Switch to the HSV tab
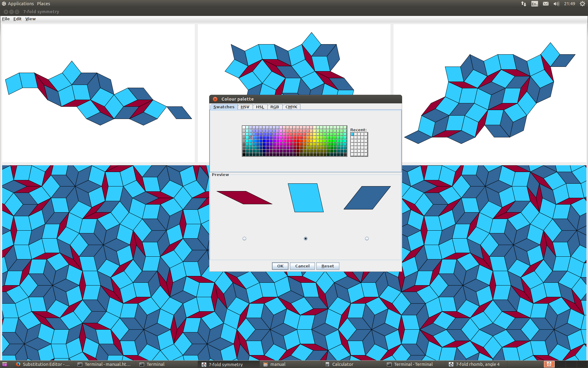Screen dimensions: 588x368 (245, 107)
